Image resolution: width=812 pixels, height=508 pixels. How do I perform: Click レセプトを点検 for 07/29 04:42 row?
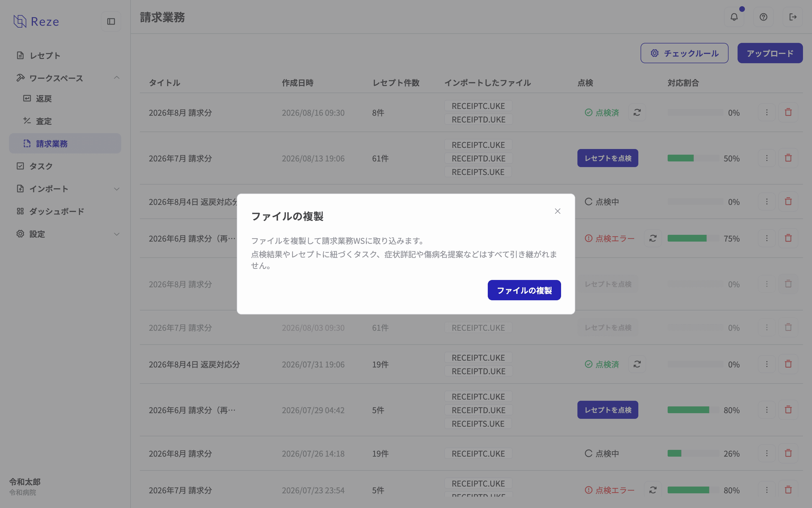[608, 410]
